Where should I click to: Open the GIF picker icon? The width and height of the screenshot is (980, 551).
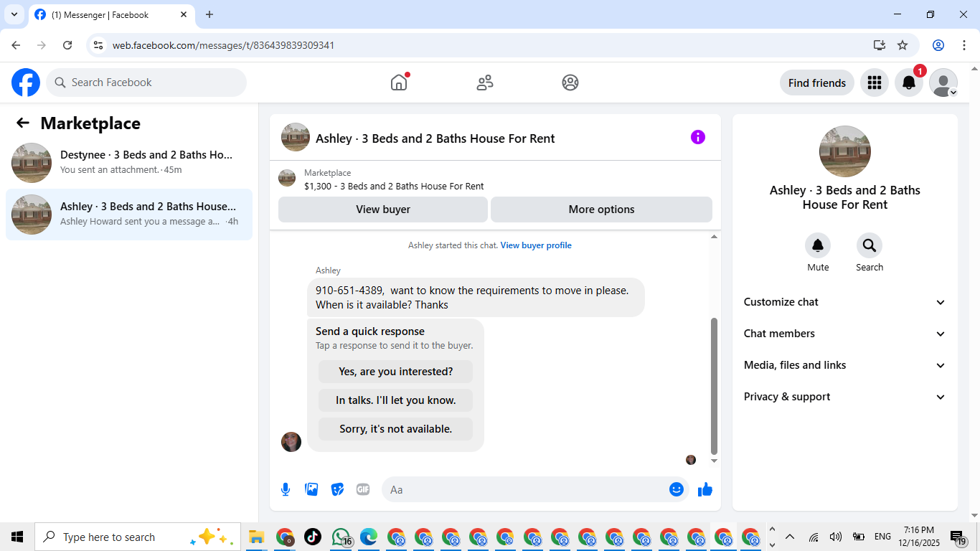pyautogui.click(x=363, y=489)
